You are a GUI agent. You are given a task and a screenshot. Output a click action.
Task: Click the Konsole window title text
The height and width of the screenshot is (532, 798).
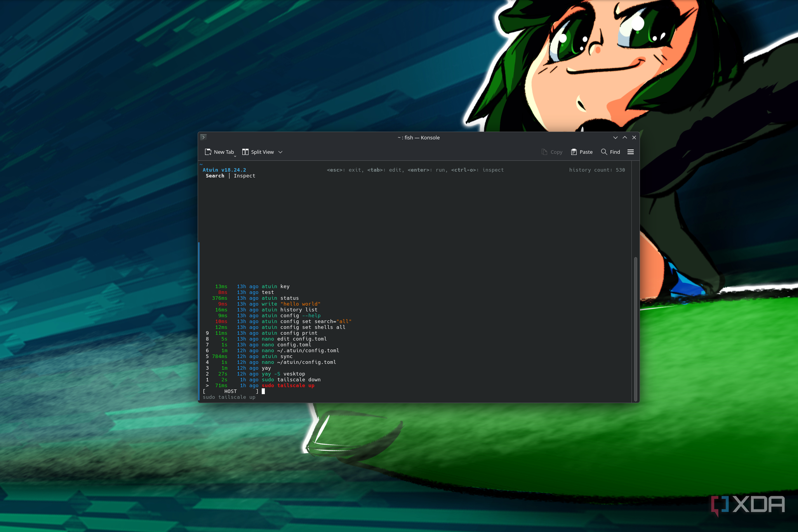point(419,137)
